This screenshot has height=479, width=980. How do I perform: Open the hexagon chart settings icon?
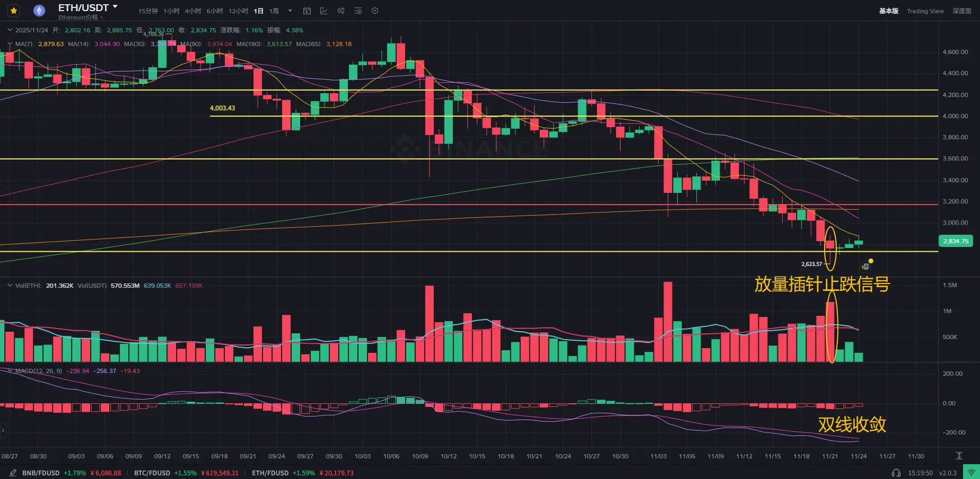pos(375,11)
